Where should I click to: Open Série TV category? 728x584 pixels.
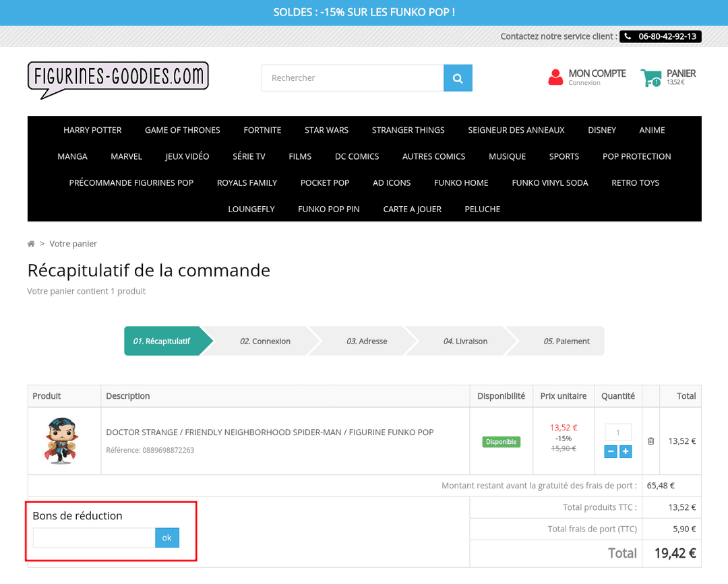249,156
